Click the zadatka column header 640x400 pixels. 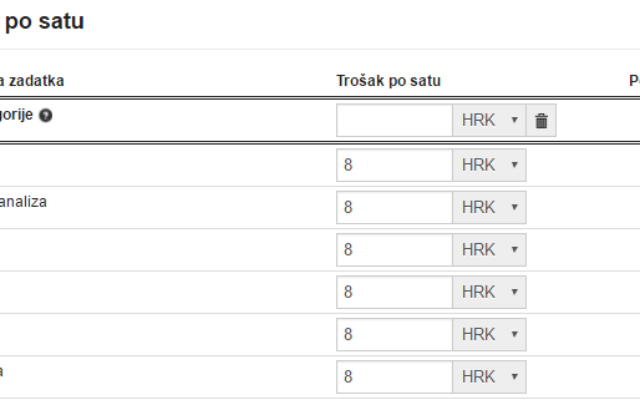pyautogui.click(x=32, y=81)
